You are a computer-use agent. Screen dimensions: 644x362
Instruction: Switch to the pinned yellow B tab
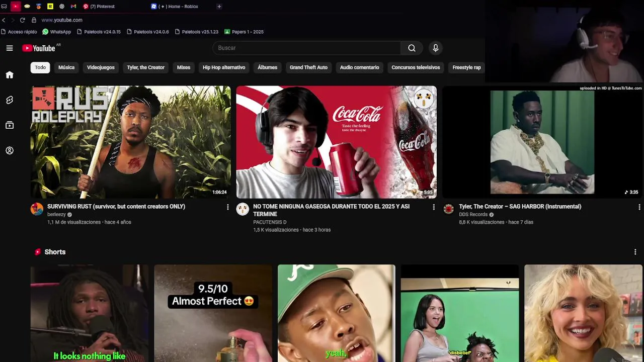[x=50, y=7]
